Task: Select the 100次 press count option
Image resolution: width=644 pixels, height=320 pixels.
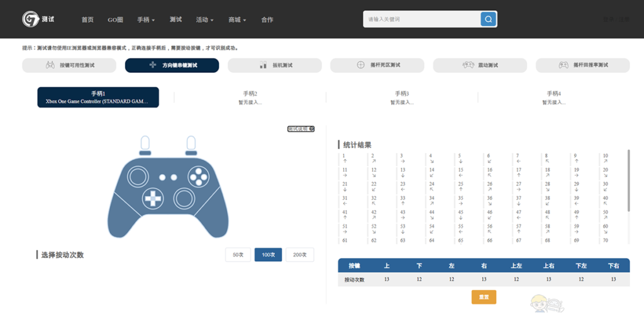Action: [x=268, y=255]
